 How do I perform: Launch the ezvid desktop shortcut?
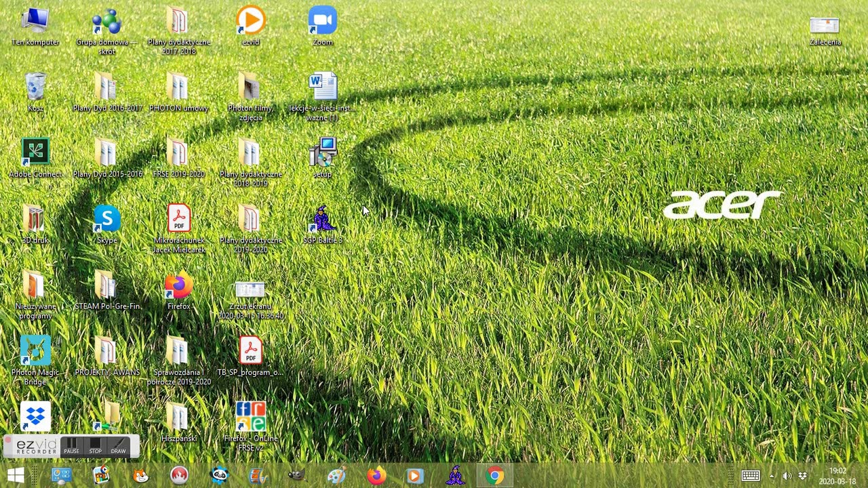[x=250, y=27]
